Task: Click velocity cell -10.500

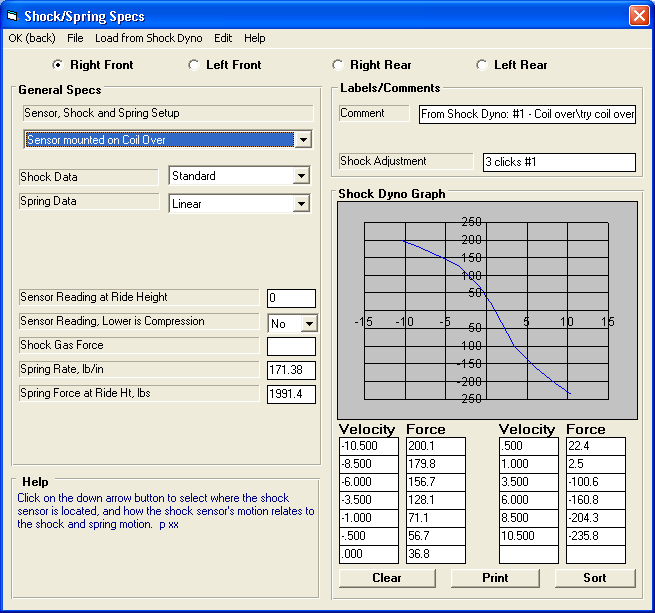Action: tap(369, 446)
